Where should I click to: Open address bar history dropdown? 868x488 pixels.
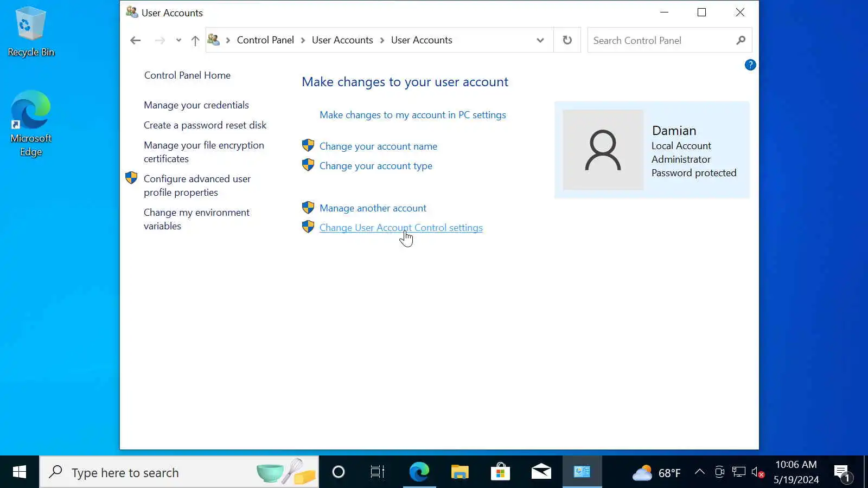pos(540,40)
